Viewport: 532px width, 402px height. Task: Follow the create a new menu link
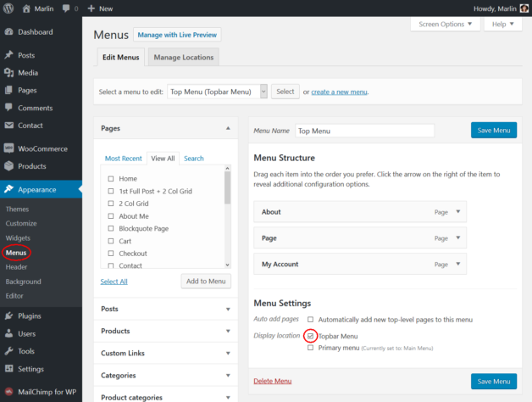(x=340, y=92)
